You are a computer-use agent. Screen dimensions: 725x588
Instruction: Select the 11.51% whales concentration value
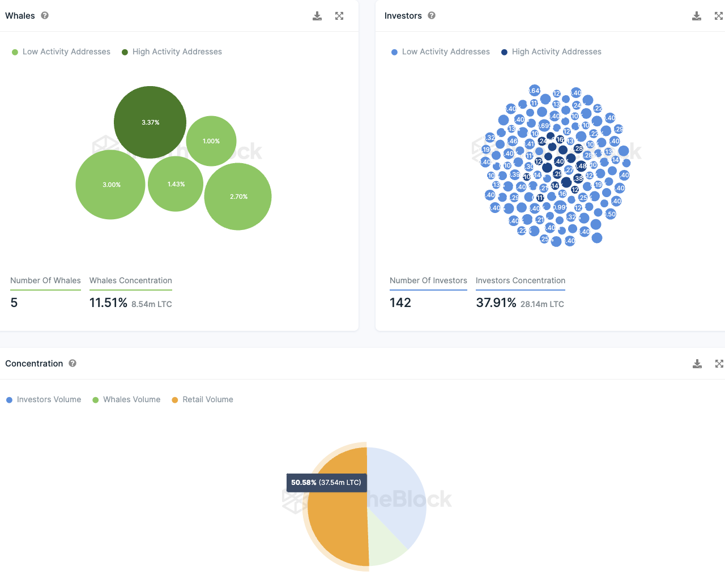[x=108, y=302]
